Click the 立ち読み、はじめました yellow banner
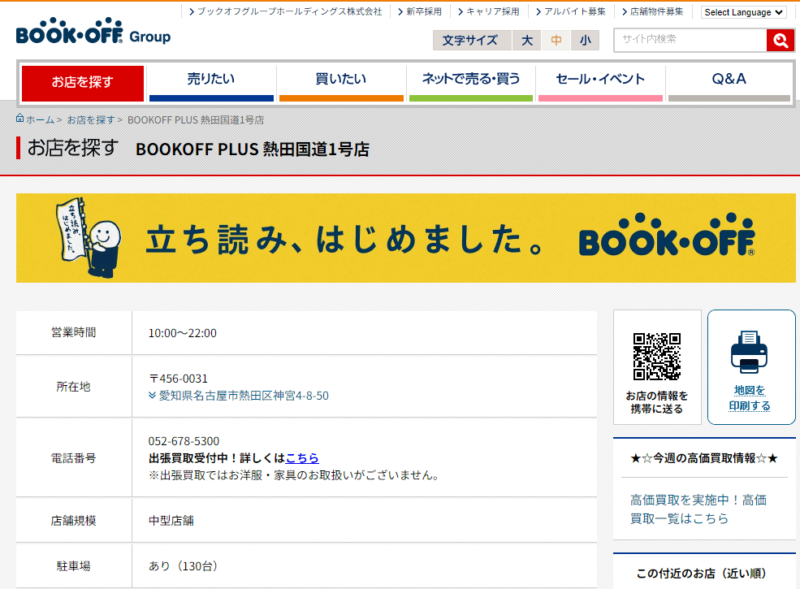This screenshot has width=800, height=589. pos(406,238)
